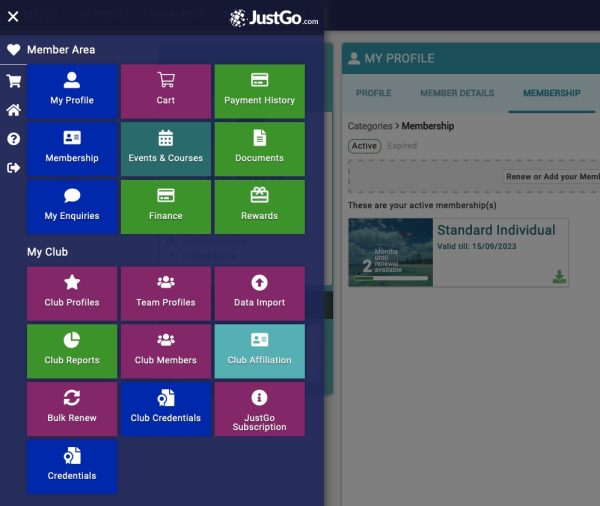Open the My Profile tile
Viewport: 600px width, 506px height.
[x=72, y=91]
